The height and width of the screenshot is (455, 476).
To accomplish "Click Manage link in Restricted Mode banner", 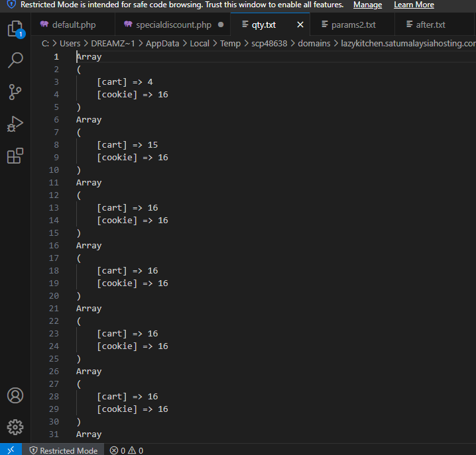I will pyautogui.click(x=367, y=5).
